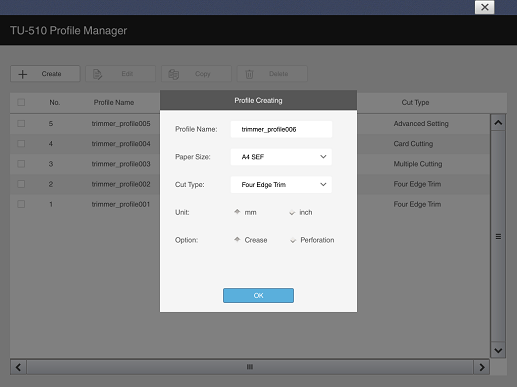The image size is (517, 387).
Task: Click the Edit label in the toolbar
Action: pos(127,74)
